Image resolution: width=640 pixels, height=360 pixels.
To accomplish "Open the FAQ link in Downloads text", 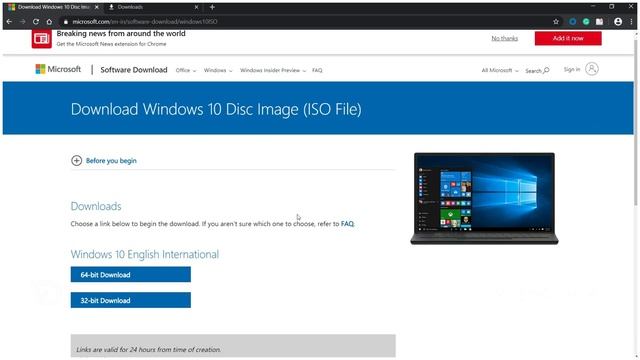I will point(347,224).
